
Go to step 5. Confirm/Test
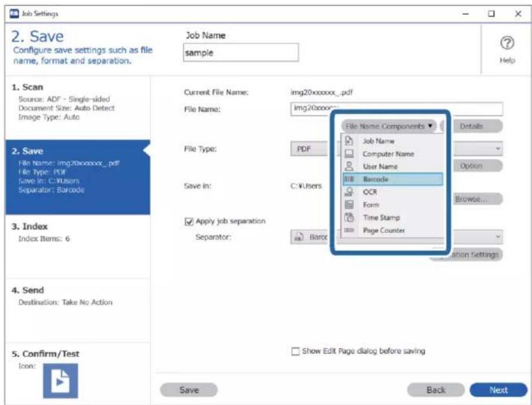tap(78, 374)
